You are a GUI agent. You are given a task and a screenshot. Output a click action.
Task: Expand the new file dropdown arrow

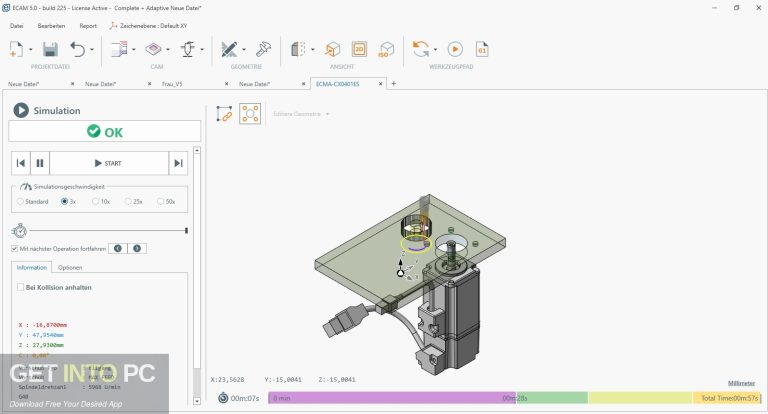32,49
